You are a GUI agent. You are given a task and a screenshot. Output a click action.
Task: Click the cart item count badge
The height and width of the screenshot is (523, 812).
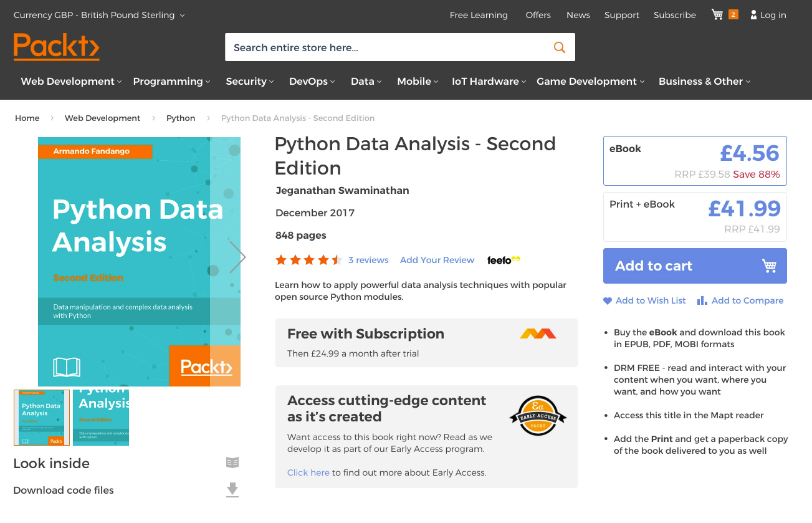click(733, 14)
